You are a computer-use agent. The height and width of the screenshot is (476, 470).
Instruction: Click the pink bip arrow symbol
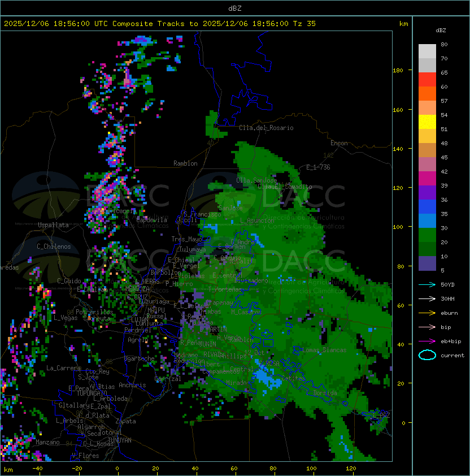(x=427, y=327)
